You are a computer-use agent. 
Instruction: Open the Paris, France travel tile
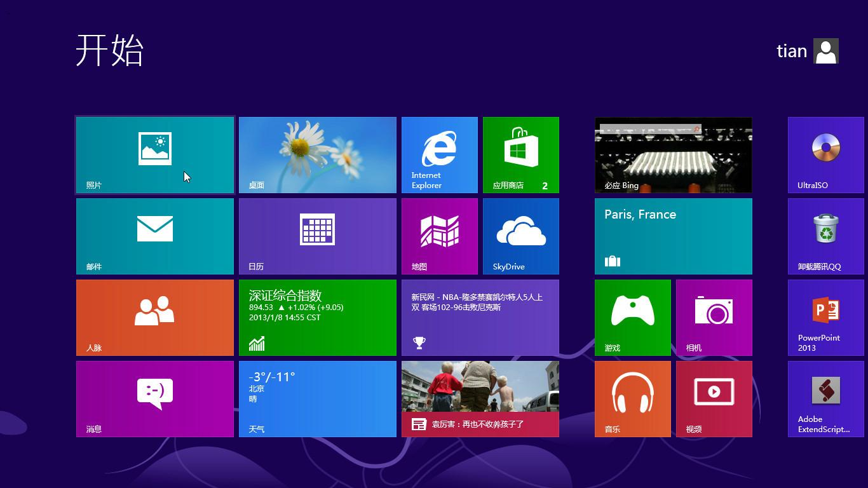pyautogui.click(x=674, y=236)
